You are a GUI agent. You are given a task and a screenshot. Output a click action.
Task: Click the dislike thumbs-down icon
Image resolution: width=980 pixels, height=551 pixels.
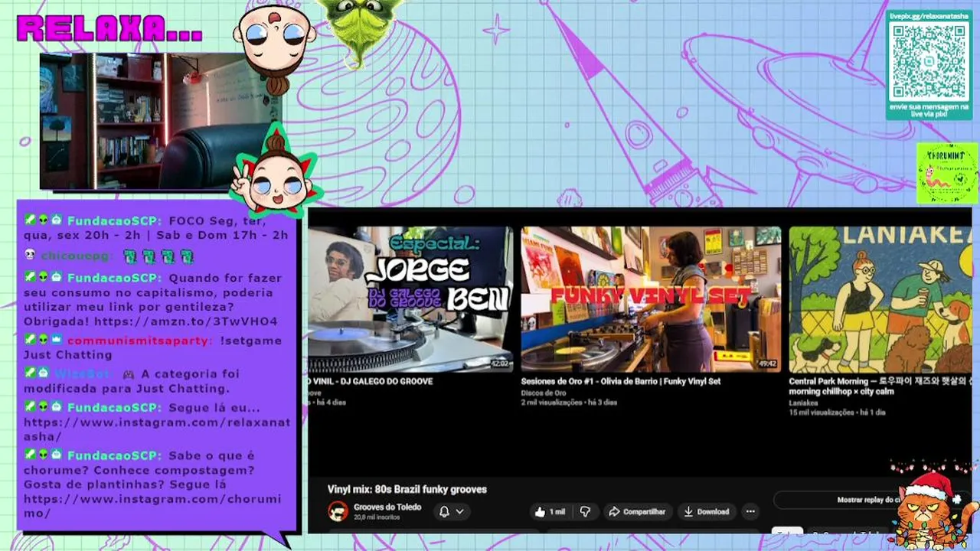tap(585, 512)
